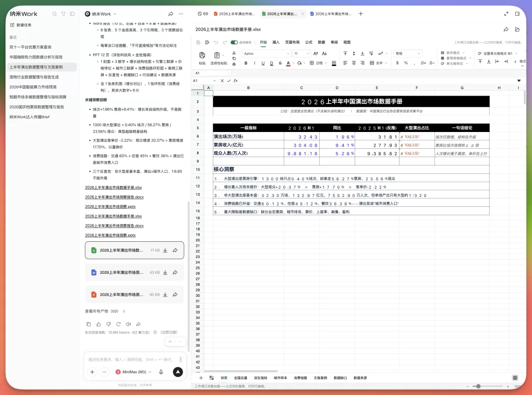Click the microphone voice input icon
This screenshot has height=395, width=532.
point(161,372)
